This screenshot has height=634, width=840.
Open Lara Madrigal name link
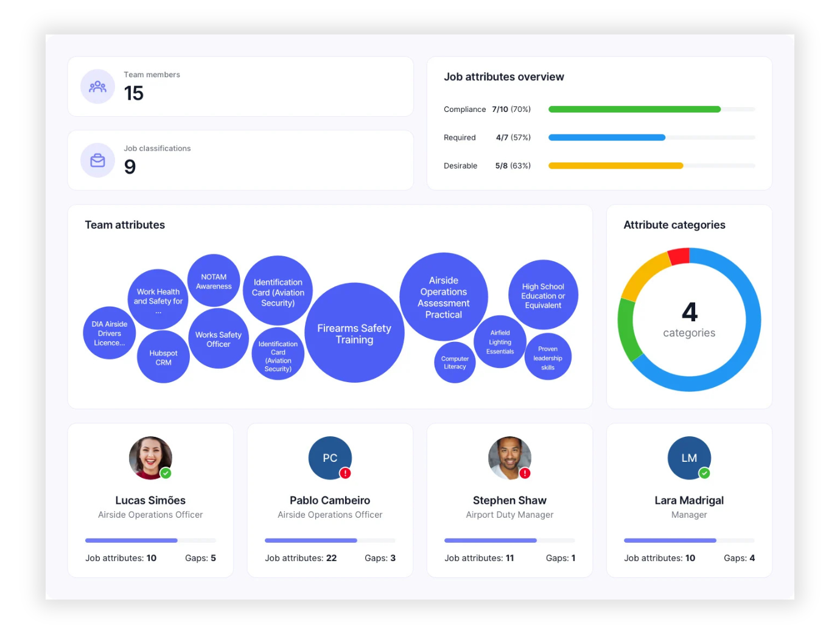tap(689, 500)
